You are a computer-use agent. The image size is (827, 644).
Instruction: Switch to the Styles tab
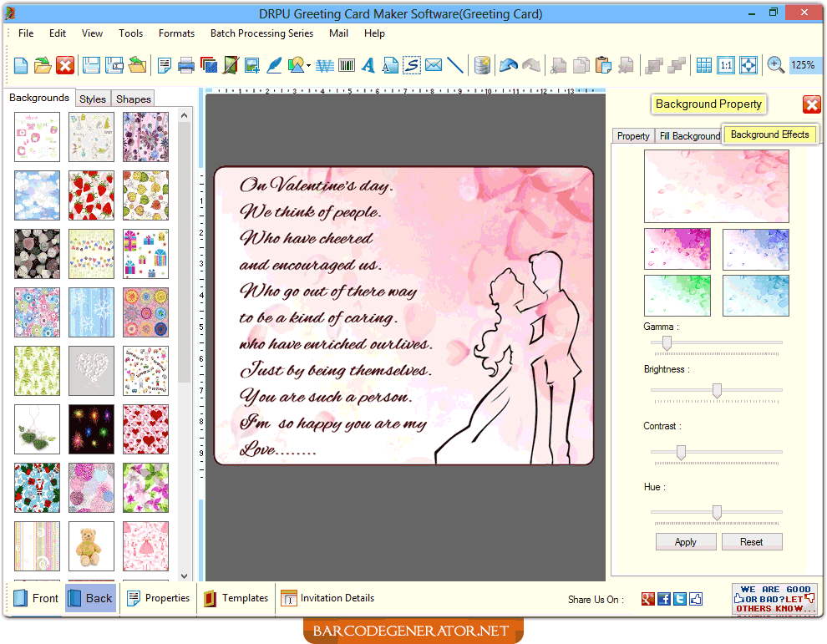click(92, 98)
